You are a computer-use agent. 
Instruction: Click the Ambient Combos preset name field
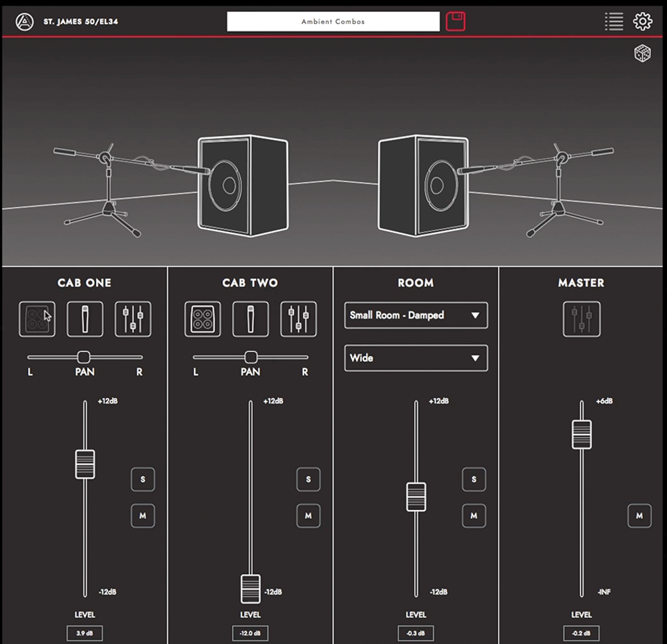point(333,21)
